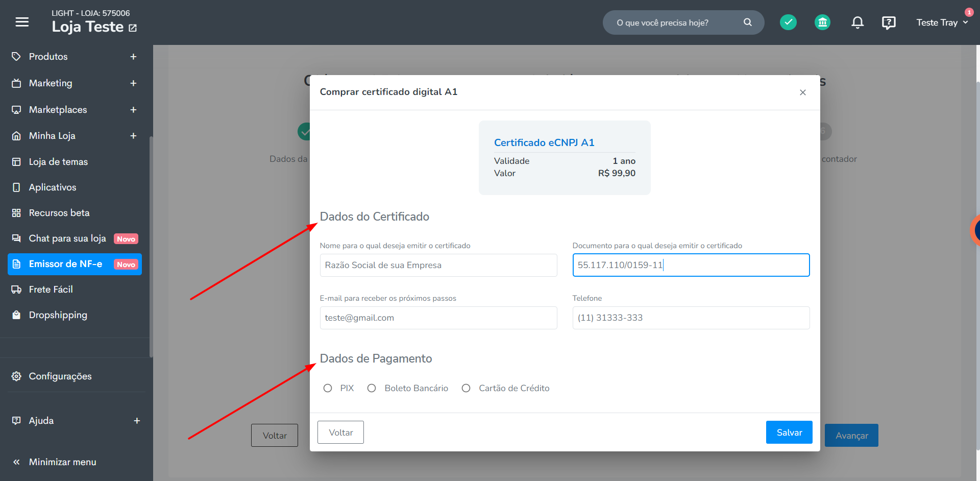Screen dimensions: 980x481
Task: Expand the Marketplaces submenu plus
Action: [x=133, y=110]
